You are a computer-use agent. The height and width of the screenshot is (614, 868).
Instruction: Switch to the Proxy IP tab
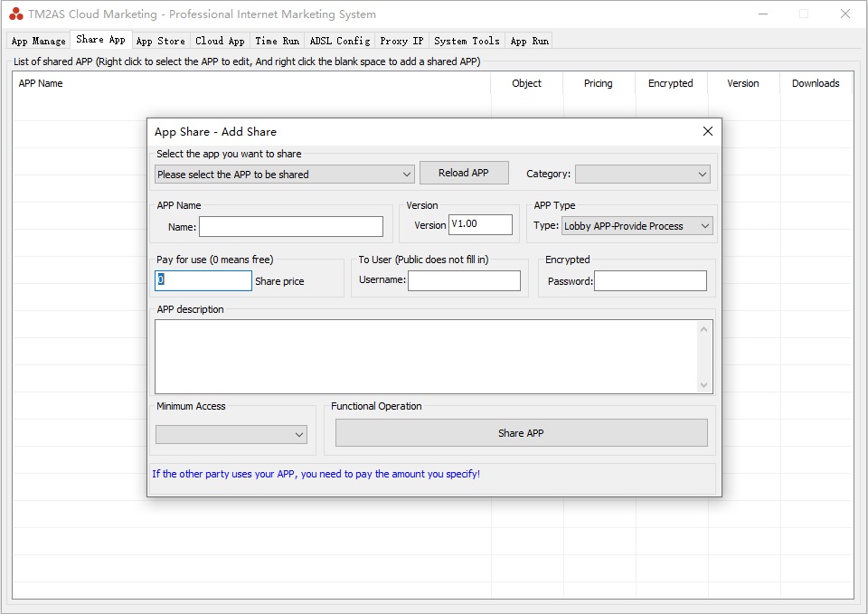pyautogui.click(x=401, y=41)
